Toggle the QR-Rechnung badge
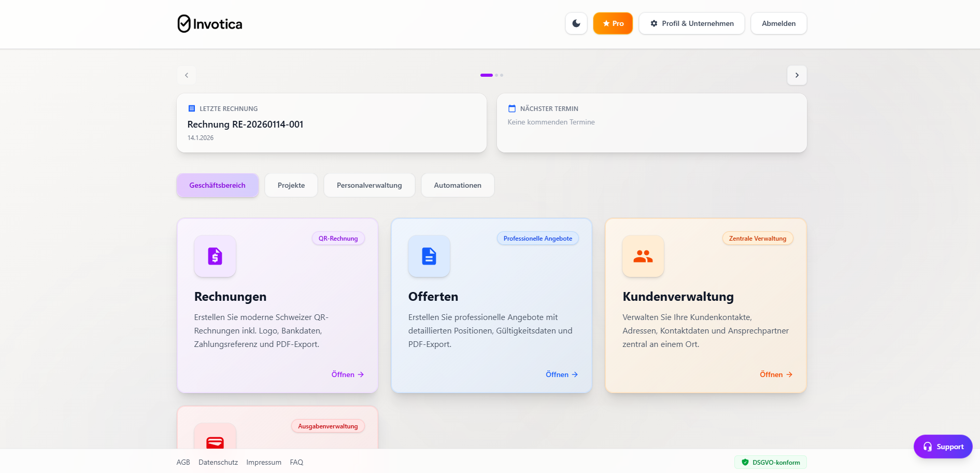 338,238
